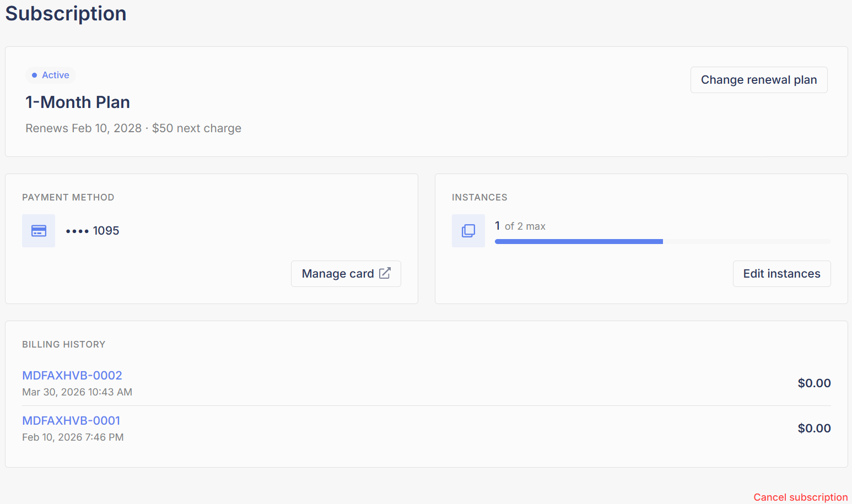The width and height of the screenshot is (852, 504).
Task: Click the Active status badge
Action: (51, 75)
